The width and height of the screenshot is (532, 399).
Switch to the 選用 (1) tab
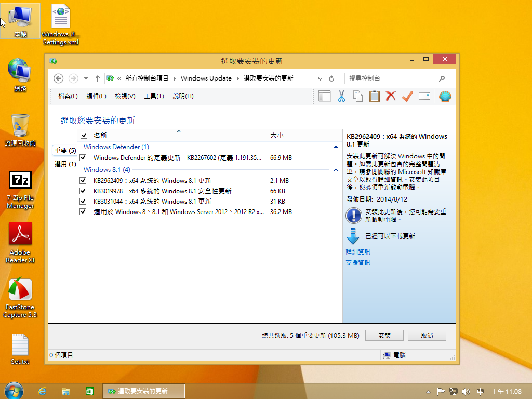tap(65, 164)
